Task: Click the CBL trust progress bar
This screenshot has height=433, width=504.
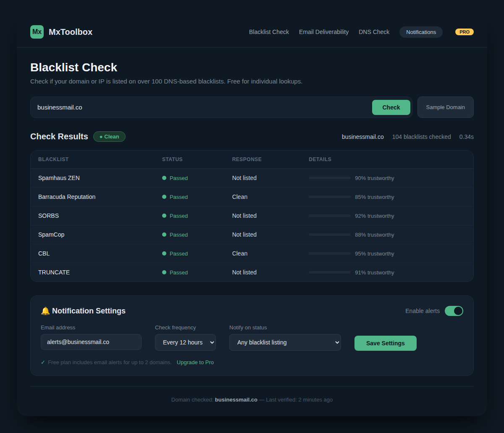Action: point(330,253)
